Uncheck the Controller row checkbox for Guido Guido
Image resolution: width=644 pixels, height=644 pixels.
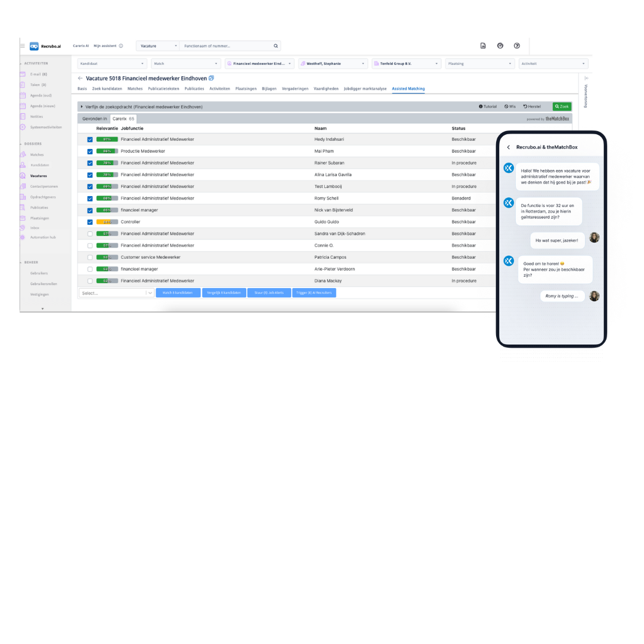click(x=90, y=222)
